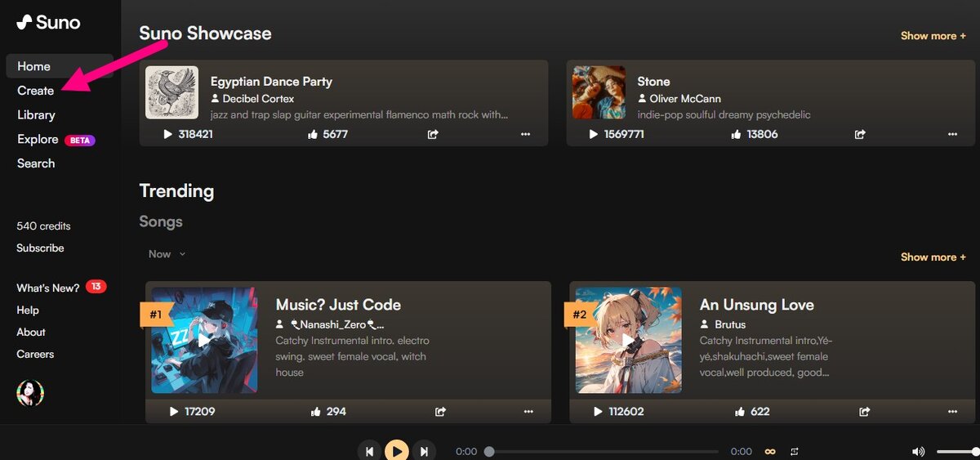Share the song Stone
This screenshot has width=980, height=460.
(x=860, y=134)
